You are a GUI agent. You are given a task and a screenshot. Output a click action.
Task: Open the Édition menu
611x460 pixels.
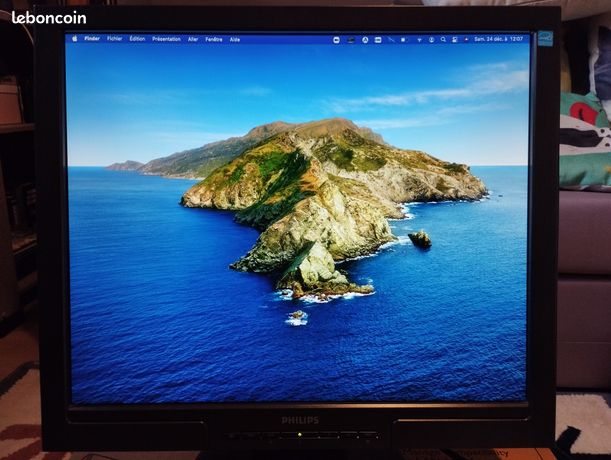coord(137,39)
